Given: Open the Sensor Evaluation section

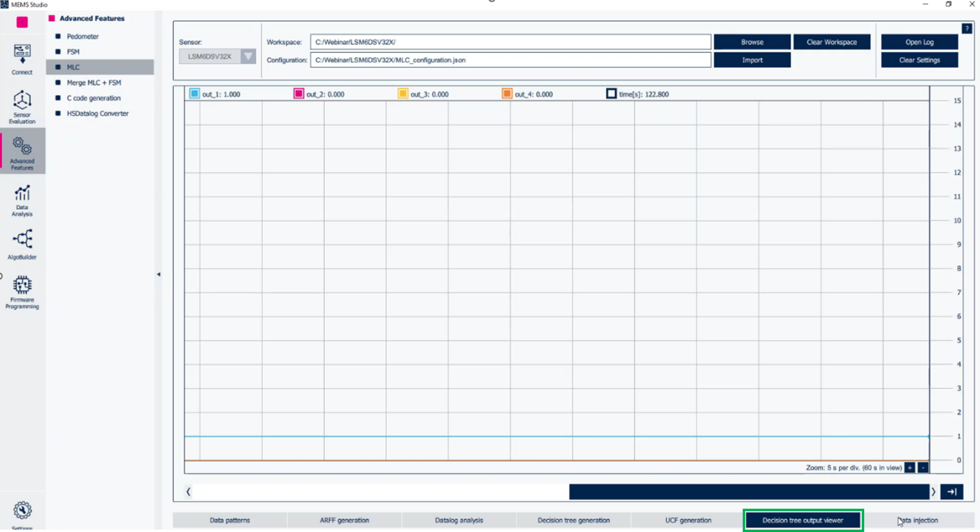Looking at the screenshot, I should [21, 105].
